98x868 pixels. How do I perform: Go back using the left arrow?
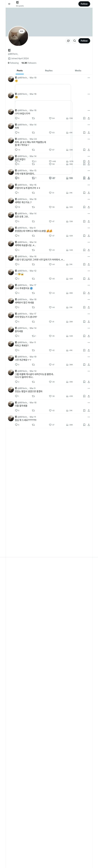click(9, 4)
